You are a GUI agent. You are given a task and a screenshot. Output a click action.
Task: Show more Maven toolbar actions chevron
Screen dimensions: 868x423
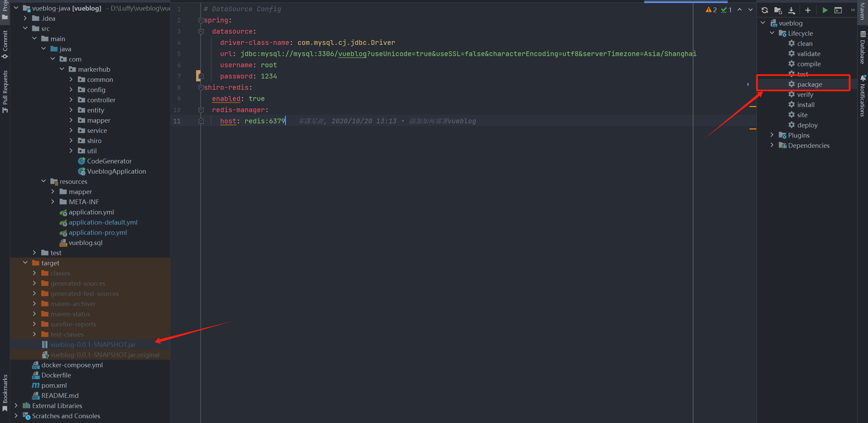point(853,10)
